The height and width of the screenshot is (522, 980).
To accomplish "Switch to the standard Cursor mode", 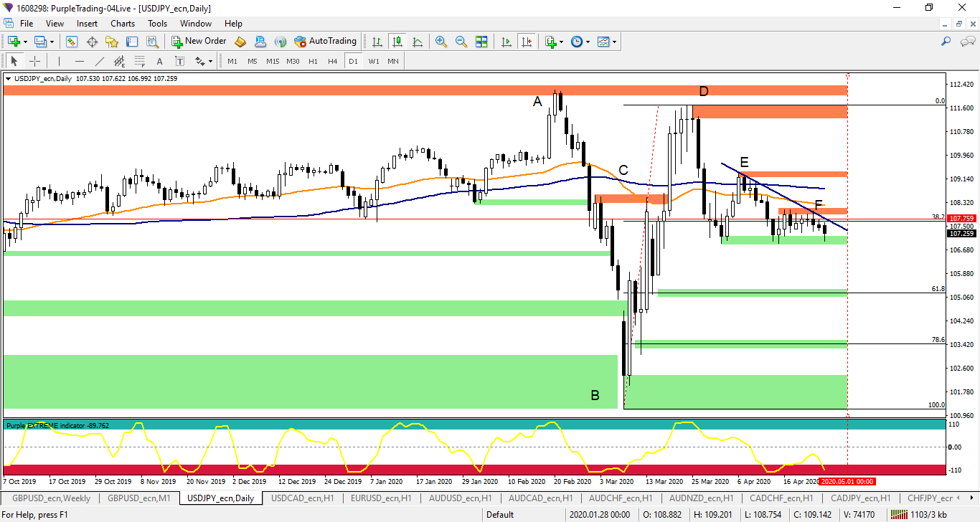I will click(x=14, y=61).
